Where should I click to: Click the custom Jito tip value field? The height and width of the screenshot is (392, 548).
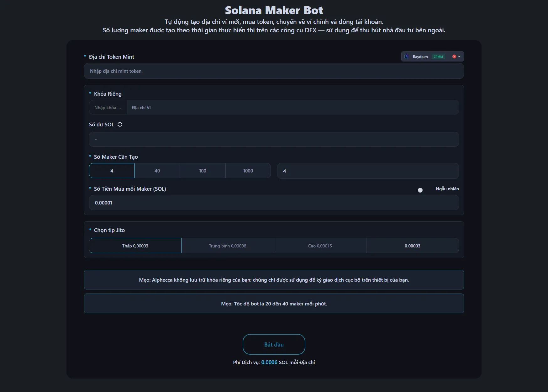pyautogui.click(x=412, y=246)
